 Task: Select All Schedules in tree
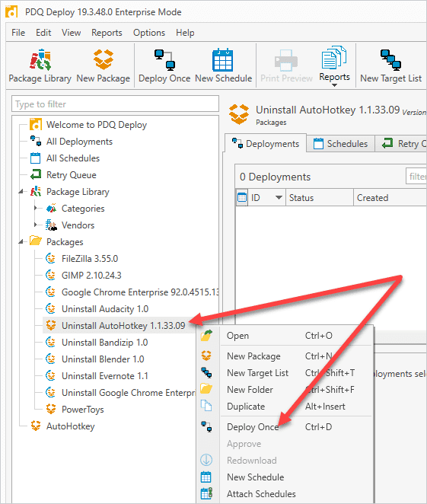coord(73,158)
